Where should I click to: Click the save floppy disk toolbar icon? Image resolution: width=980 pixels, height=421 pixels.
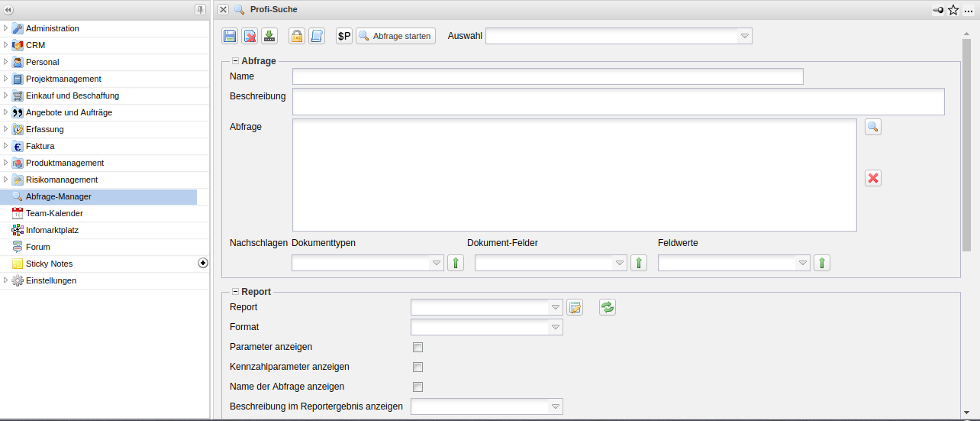click(230, 36)
